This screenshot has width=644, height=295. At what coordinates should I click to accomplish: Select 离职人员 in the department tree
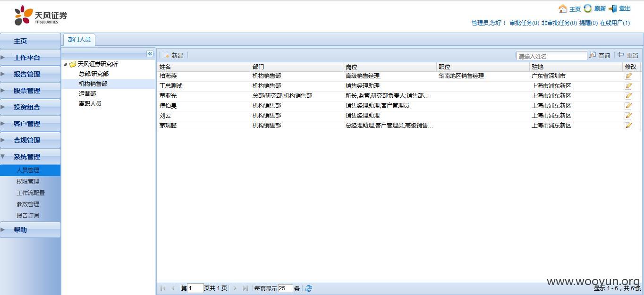(x=90, y=104)
